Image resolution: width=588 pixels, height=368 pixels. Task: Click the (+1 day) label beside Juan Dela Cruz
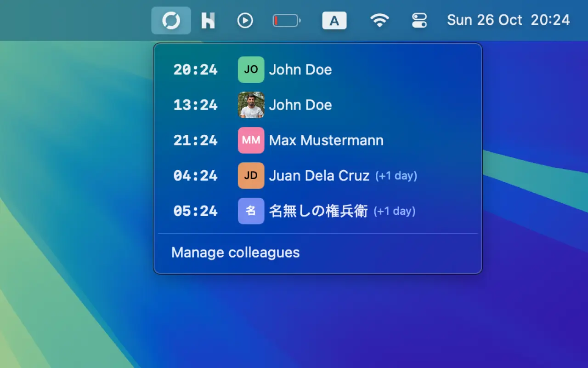point(396,176)
